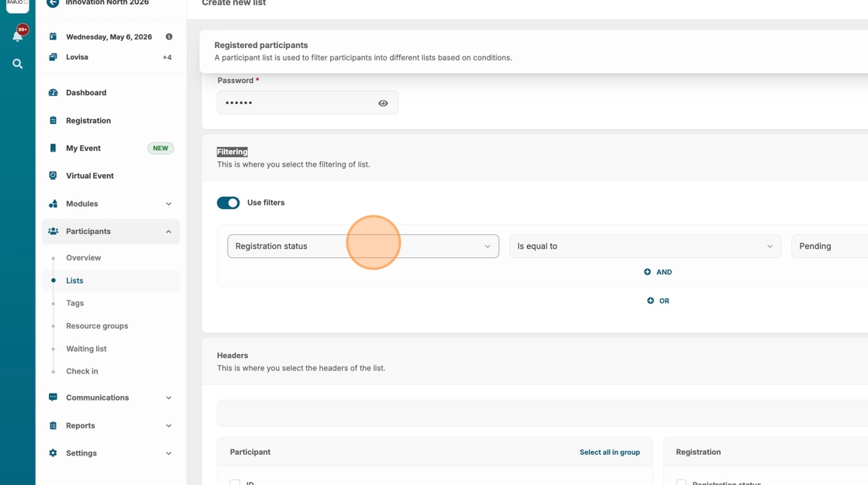Open the Registration status field dropdown
The image size is (868, 485).
point(363,246)
